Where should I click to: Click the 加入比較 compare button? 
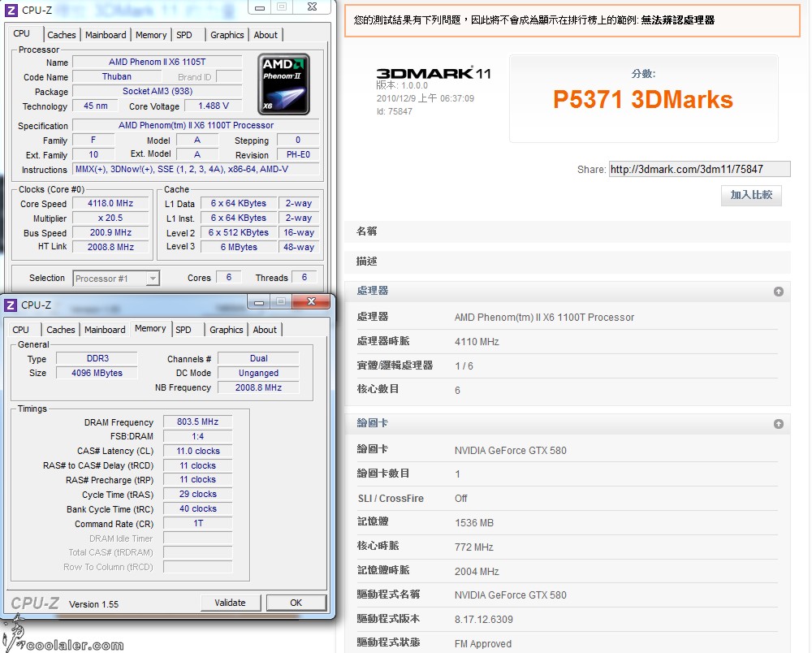click(751, 195)
